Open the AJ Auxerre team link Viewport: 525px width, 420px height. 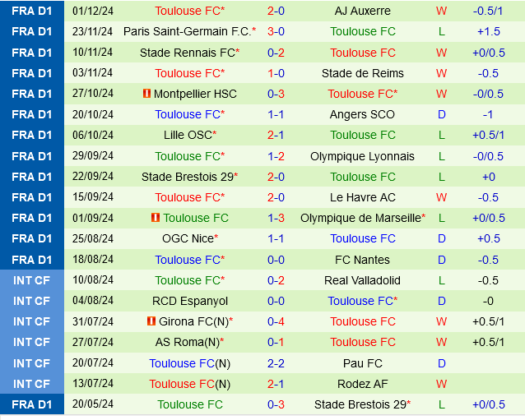point(363,11)
